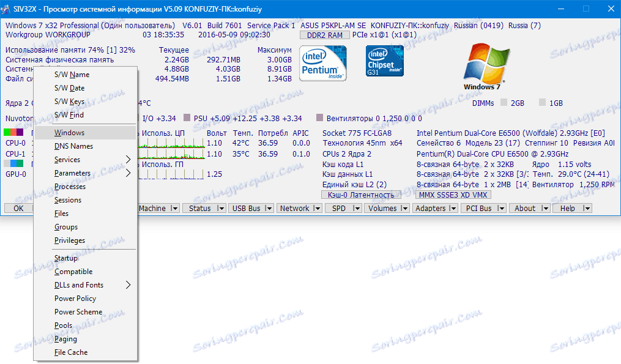
Task: Choose the S/W Keys menu entry
Action: (x=86, y=102)
